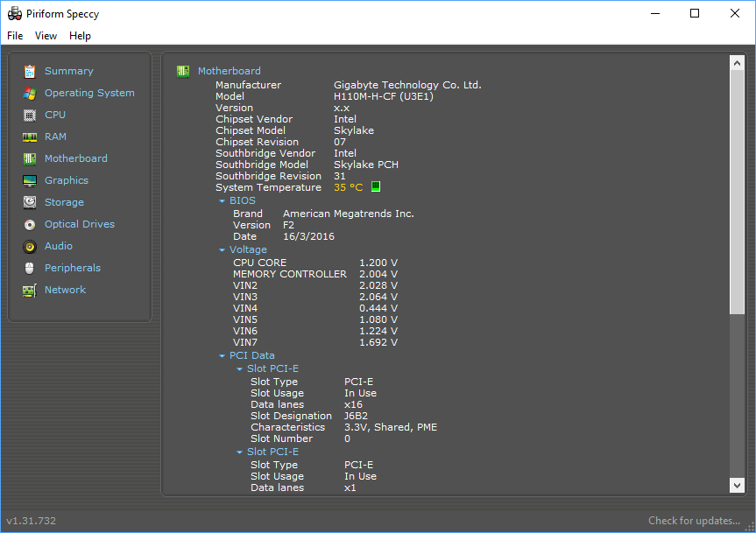756x533 pixels.
Task: Click the version label v1.31.732
Action: 32,521
